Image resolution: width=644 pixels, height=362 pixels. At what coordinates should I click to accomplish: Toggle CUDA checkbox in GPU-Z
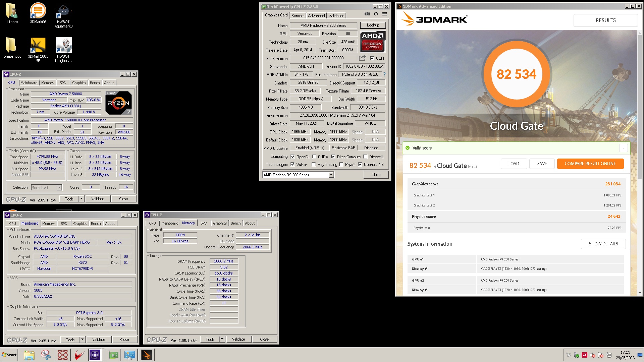pos(314,157)
